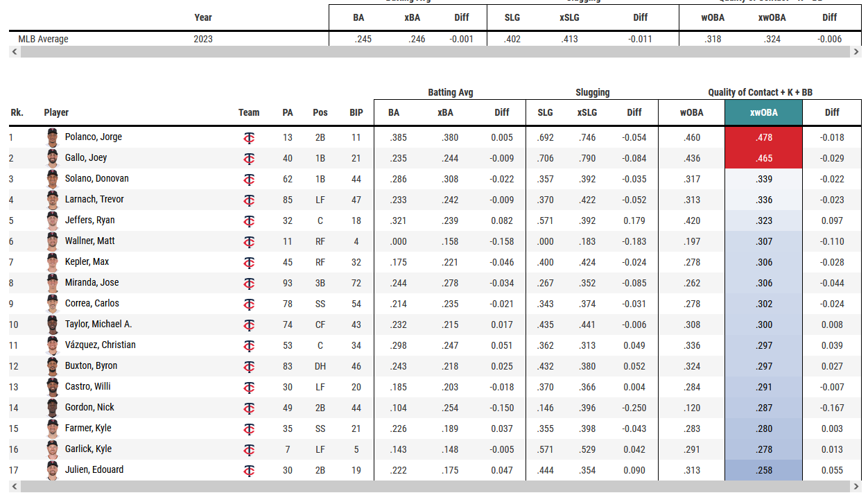Sort by the xBA column header
Screen dimensions: 868x502
coord(446,112)
